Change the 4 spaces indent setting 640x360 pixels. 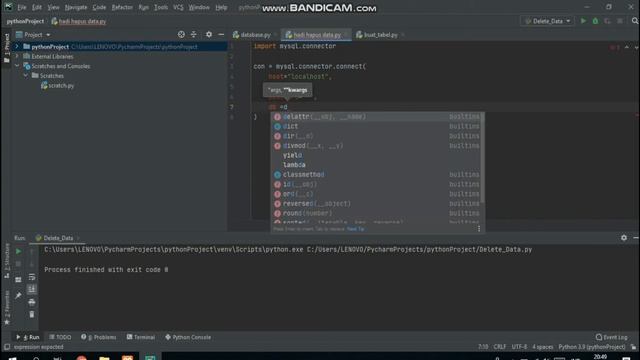(542, 347)
